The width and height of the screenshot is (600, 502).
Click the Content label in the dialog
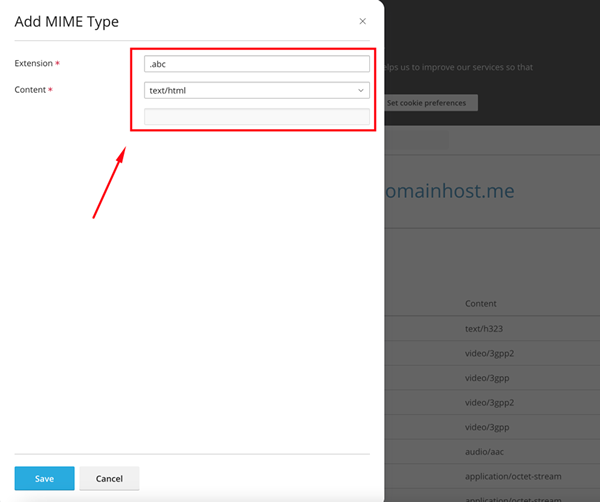(30, 90)
